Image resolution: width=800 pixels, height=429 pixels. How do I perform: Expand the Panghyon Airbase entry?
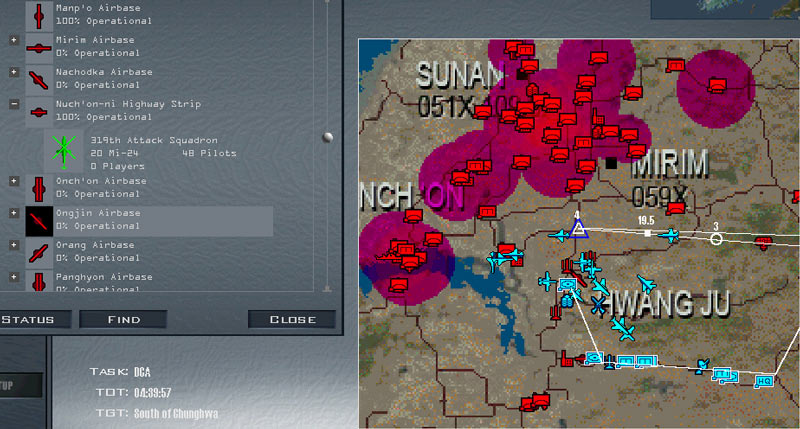pos(14,277)
